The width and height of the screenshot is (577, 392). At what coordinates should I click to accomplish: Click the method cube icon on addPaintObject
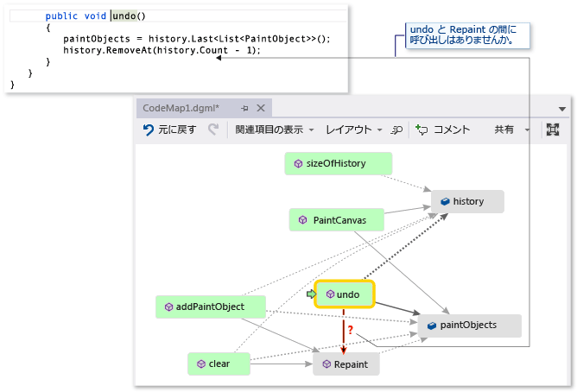168,307
